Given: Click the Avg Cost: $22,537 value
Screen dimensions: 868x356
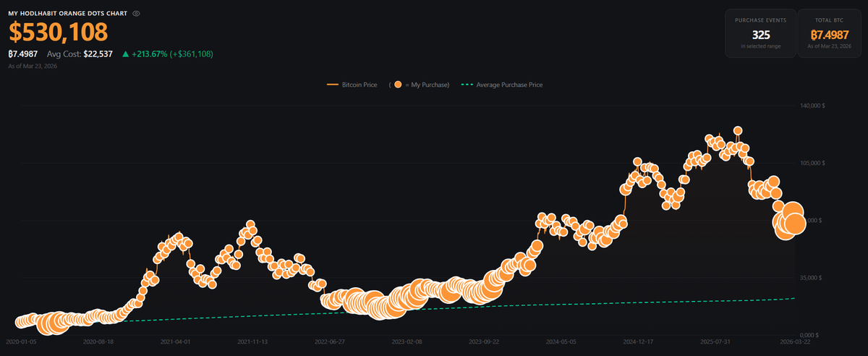Looking at the screenshot, I should click(80, 54).
